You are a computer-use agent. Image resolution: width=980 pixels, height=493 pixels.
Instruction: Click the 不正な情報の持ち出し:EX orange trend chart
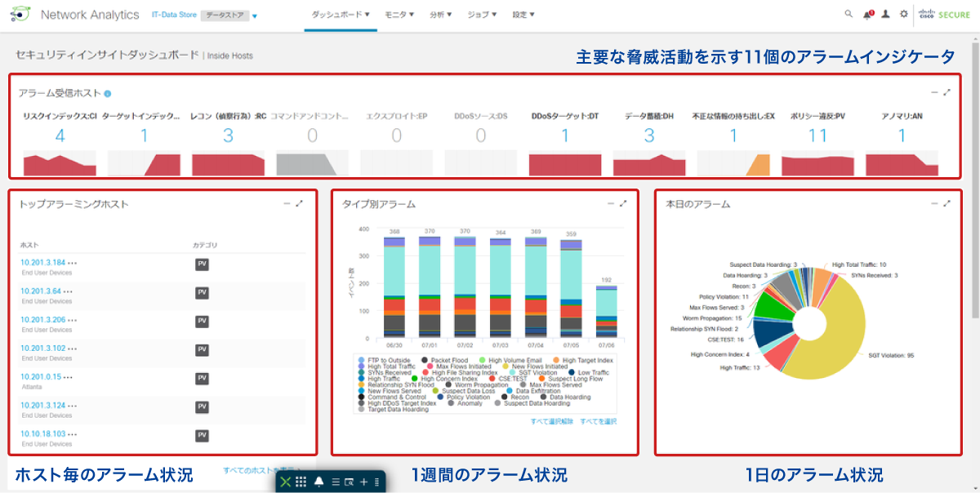[733, 164]
